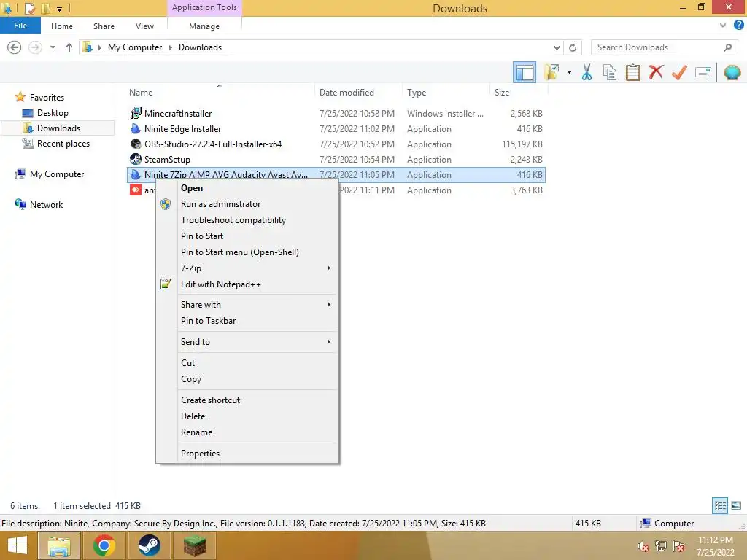
Task: Choose Open in the context menu
Action: point(247,188)
